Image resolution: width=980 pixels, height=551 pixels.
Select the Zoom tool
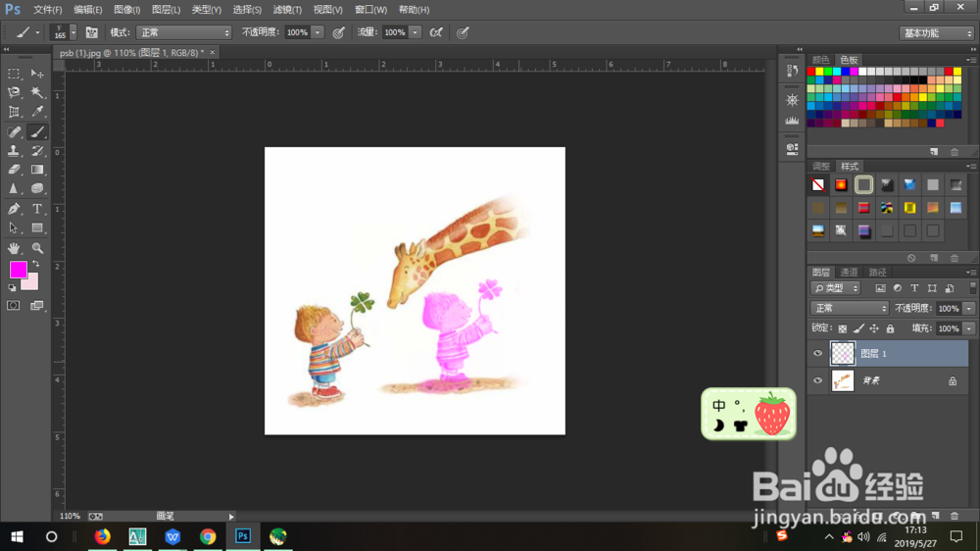37,248
